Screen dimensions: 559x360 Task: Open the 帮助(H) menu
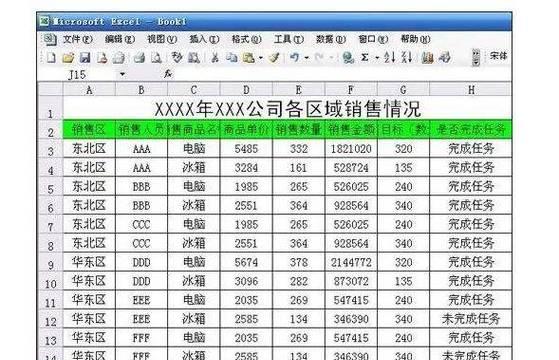click(x=415, y=39)
